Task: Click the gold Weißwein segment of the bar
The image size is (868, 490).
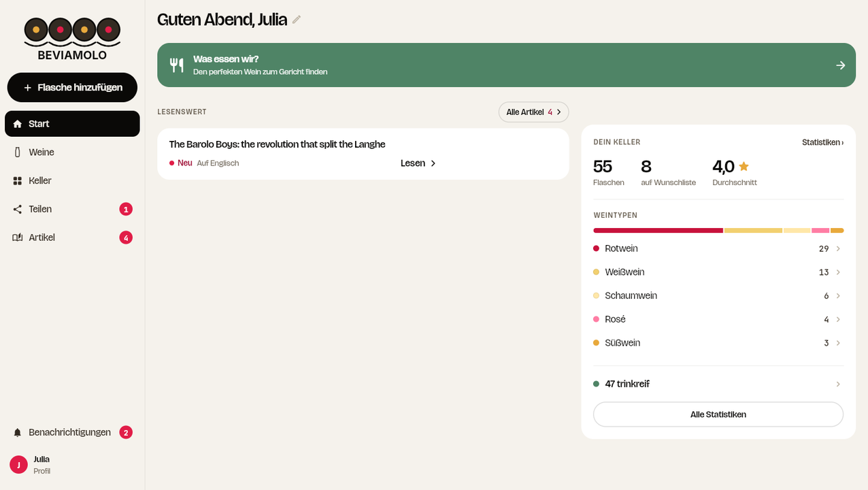Action: [753, 231]
